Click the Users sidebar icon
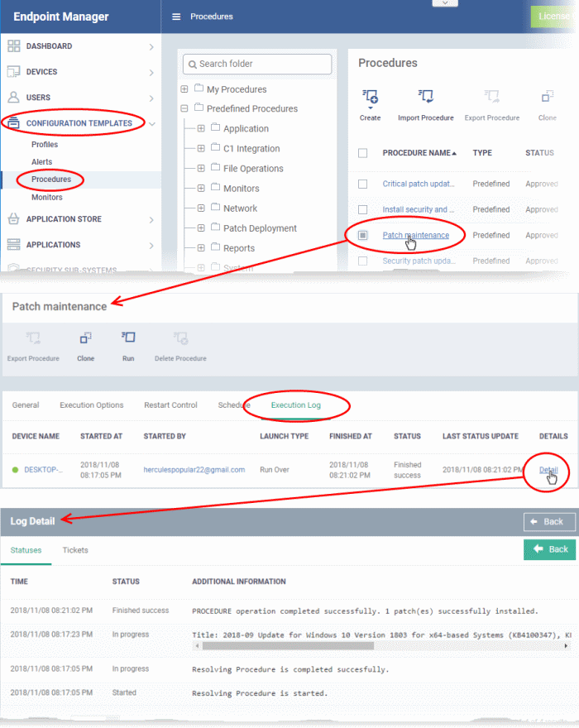The image size is (579, 728). click(x=14, y=97)
